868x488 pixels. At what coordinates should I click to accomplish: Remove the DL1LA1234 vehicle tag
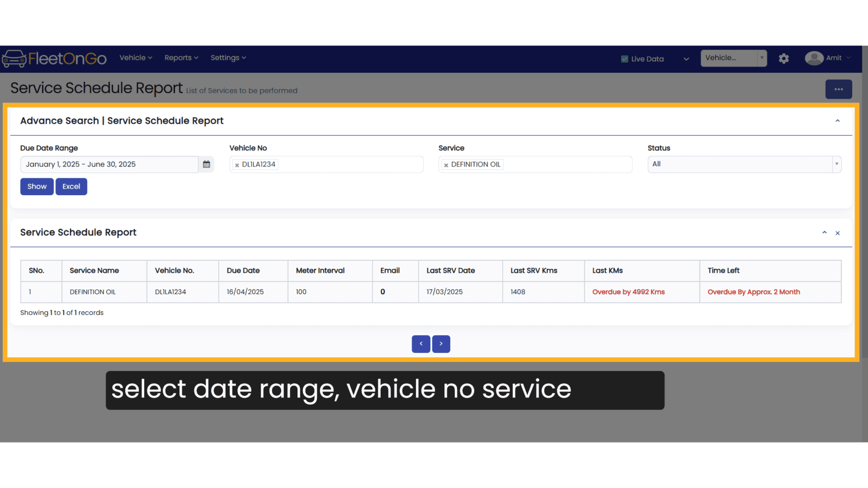237,165
